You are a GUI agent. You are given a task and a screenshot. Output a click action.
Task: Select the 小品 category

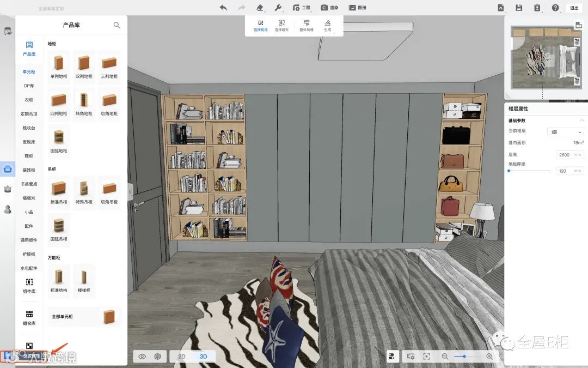click(x=29, y=212)
